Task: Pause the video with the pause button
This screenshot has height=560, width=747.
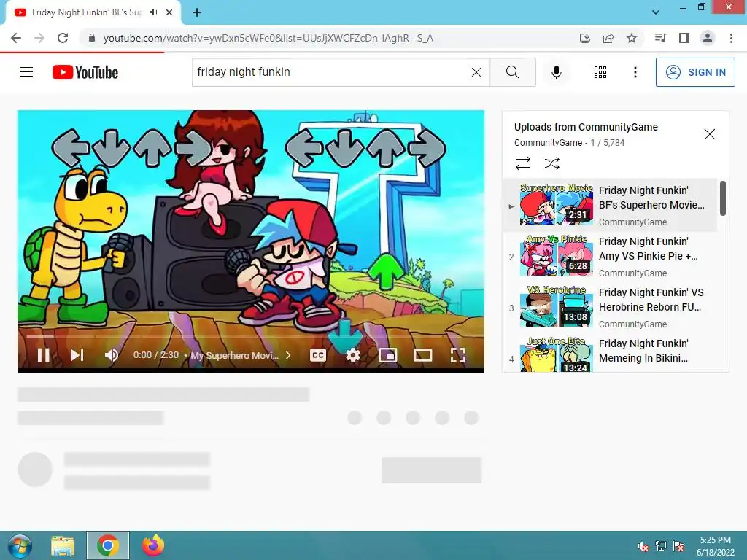Action: [43, 355]
